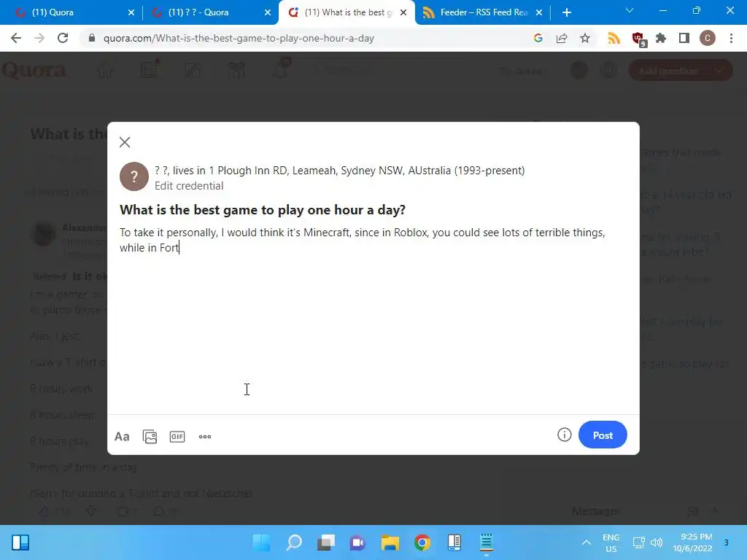Close the first '(11) Quora' tab
The image size is (747, 560).
tap(131, 12)
